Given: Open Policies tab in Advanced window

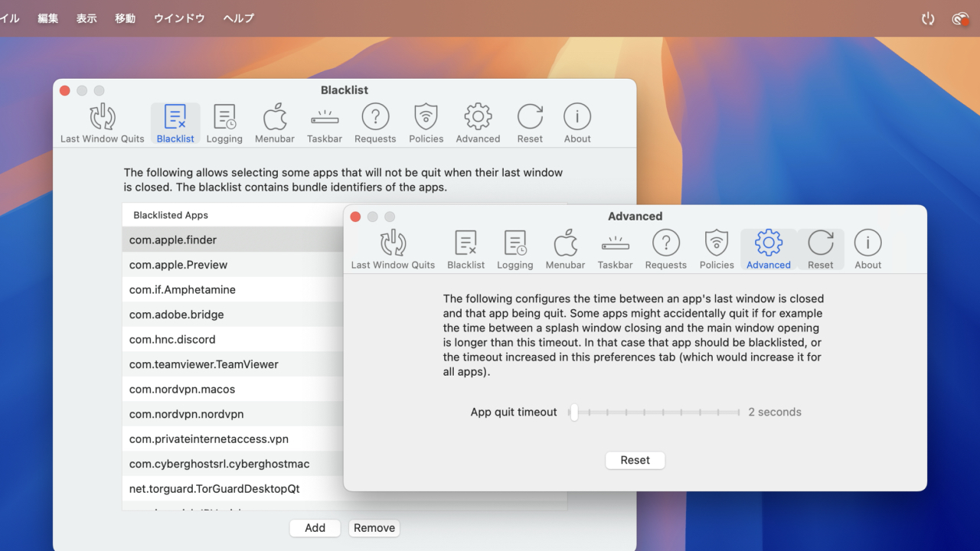Looking at the screenshot, I should click(x=717, y=250).
